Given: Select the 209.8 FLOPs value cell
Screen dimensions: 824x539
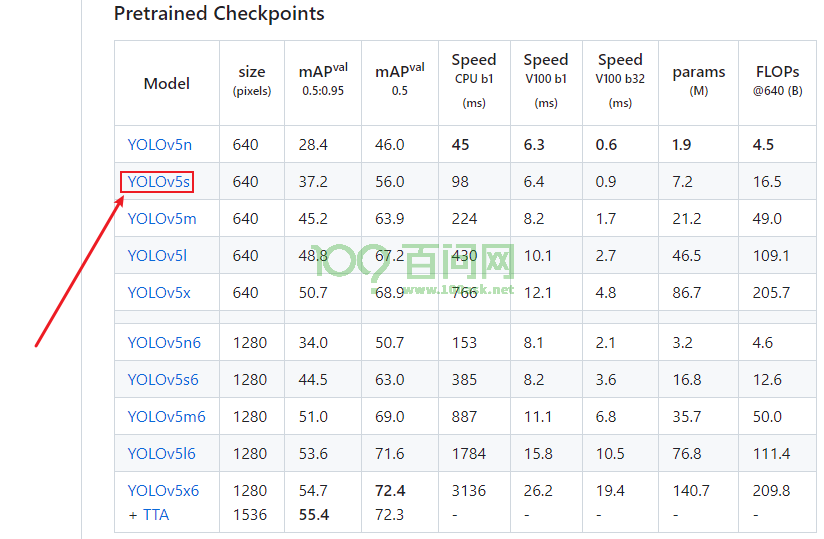Looking at the screenshot, I should point(771,491).
